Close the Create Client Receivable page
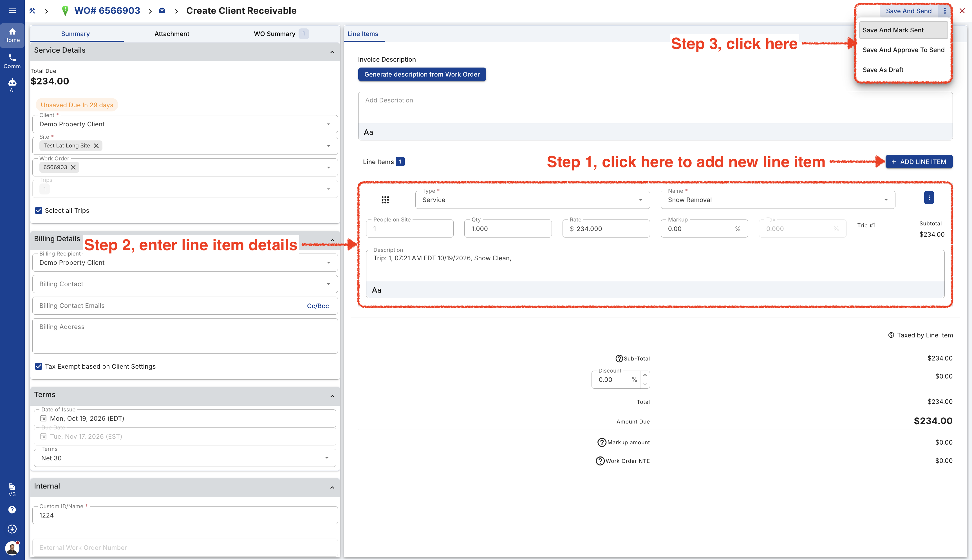 pos(962,11)
